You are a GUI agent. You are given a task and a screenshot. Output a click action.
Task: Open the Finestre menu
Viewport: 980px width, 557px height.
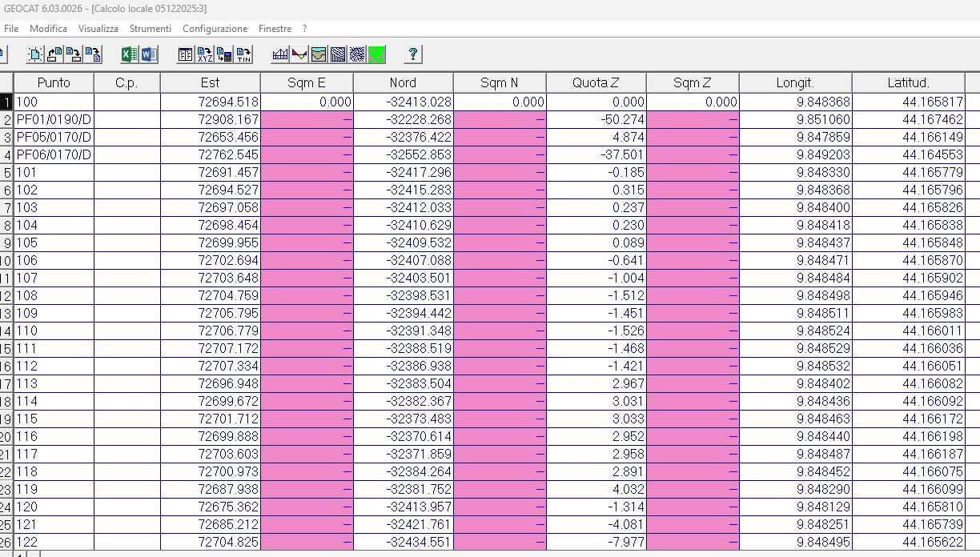(275, 29)
